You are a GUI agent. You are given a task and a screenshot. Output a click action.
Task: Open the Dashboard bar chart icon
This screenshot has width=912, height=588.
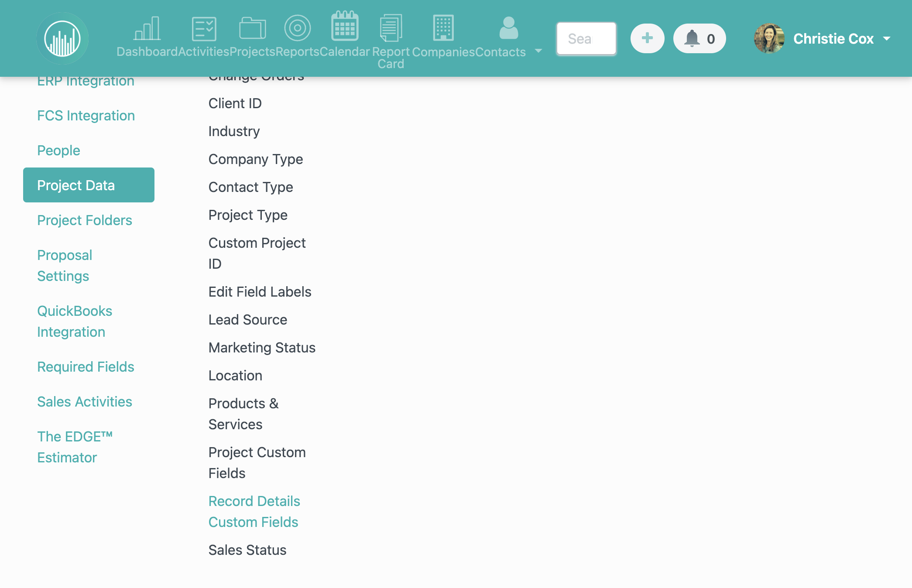click(x=147, y=29)
